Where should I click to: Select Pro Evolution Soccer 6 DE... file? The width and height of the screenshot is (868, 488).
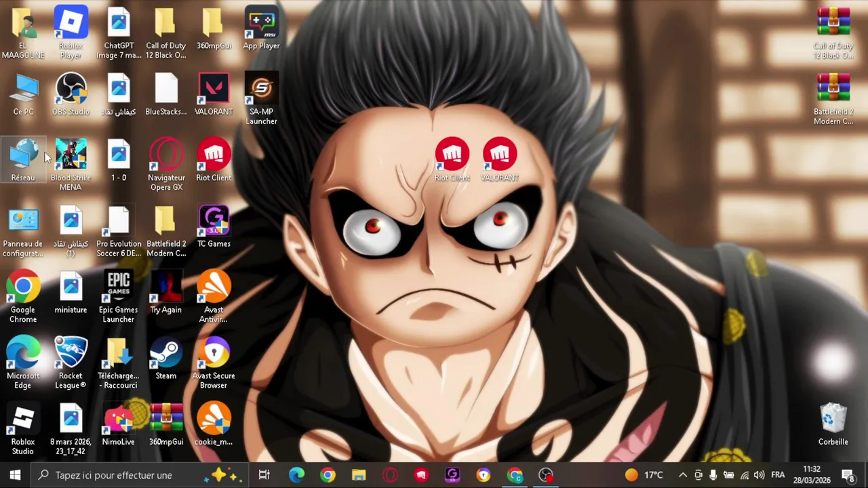(x=119, y=232)
